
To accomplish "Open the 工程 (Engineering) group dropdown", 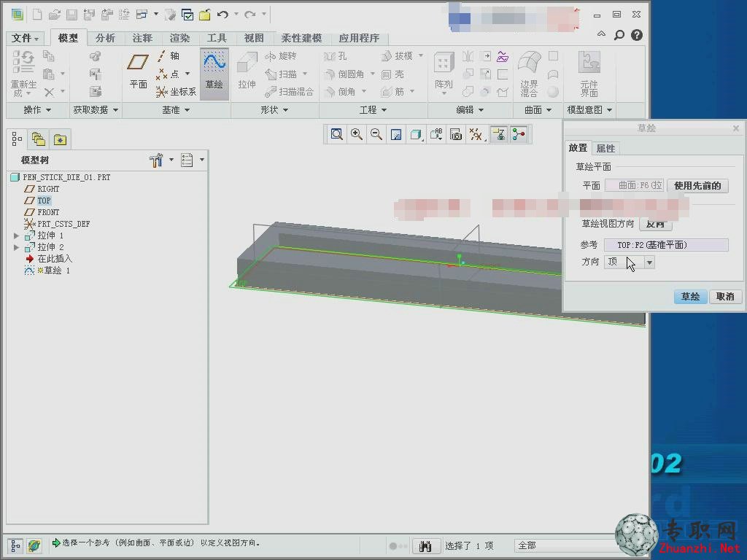I will pos(373,110).
